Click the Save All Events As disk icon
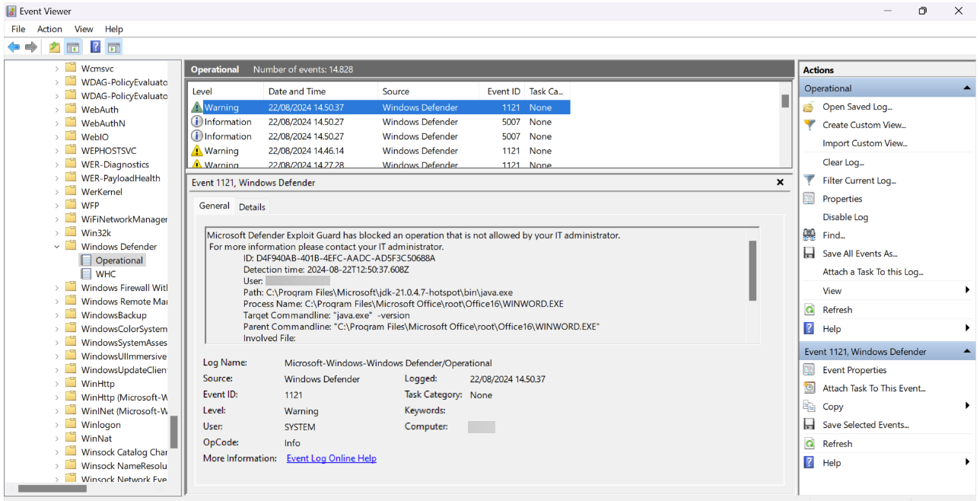The image size is (980, 501). pos(810,254)
